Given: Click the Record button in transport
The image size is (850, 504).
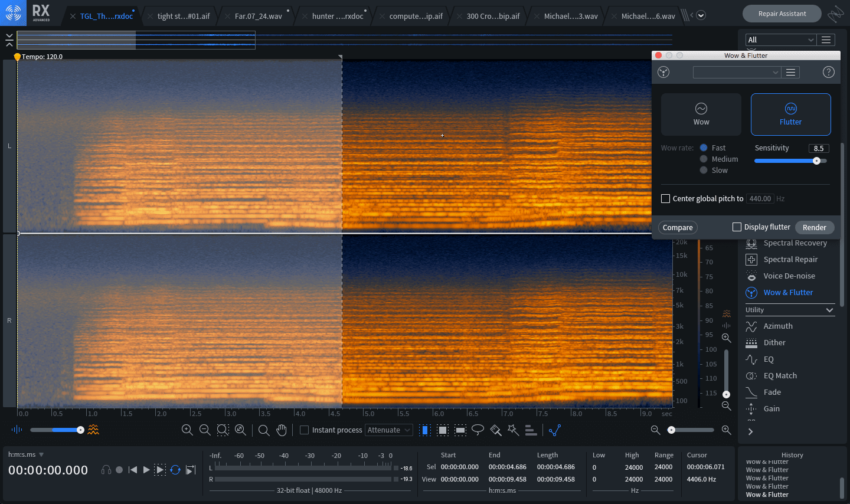Looking at the screenshot, I should [119, 470].
